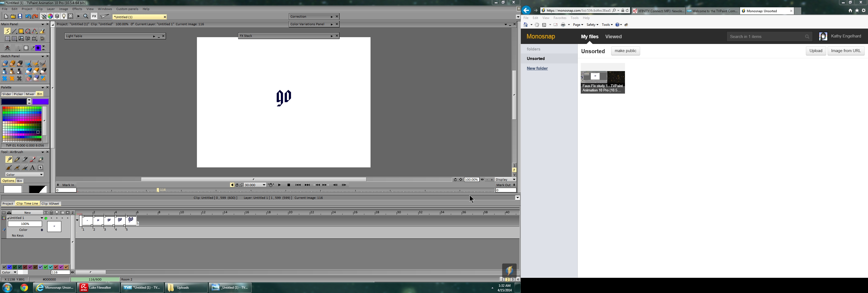Screen dimensions: 868x293
Task: Click the make public button in Monosnap
Action: [626, 51]
